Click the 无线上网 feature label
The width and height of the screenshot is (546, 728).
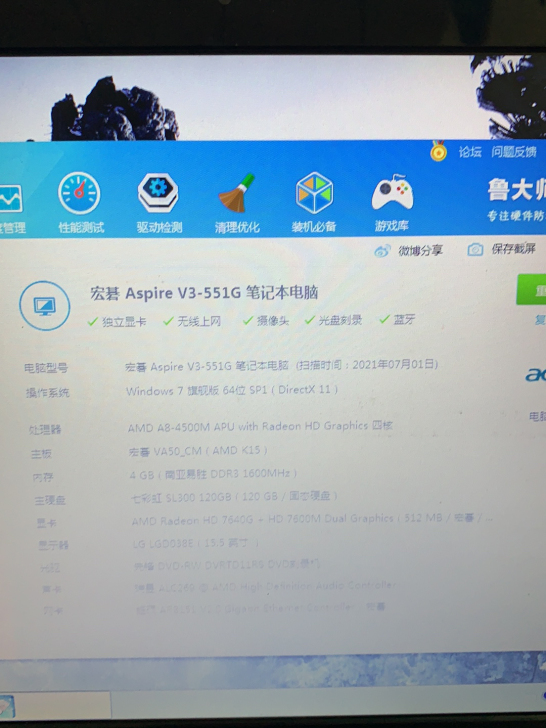199,321
